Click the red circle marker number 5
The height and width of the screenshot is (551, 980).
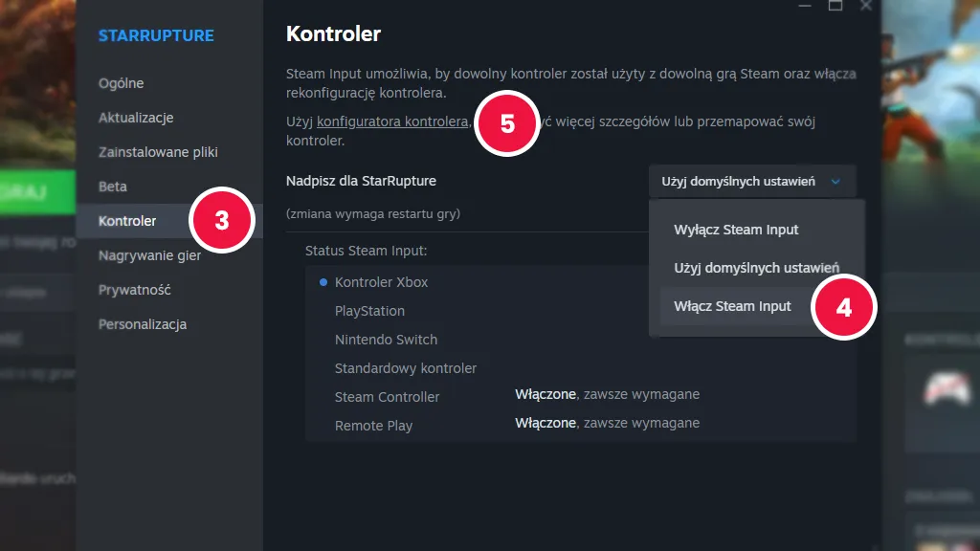(507, 124)
